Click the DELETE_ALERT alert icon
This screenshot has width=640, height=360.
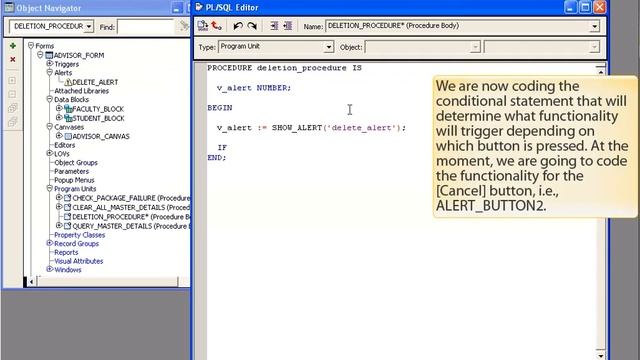coord(68,82)
